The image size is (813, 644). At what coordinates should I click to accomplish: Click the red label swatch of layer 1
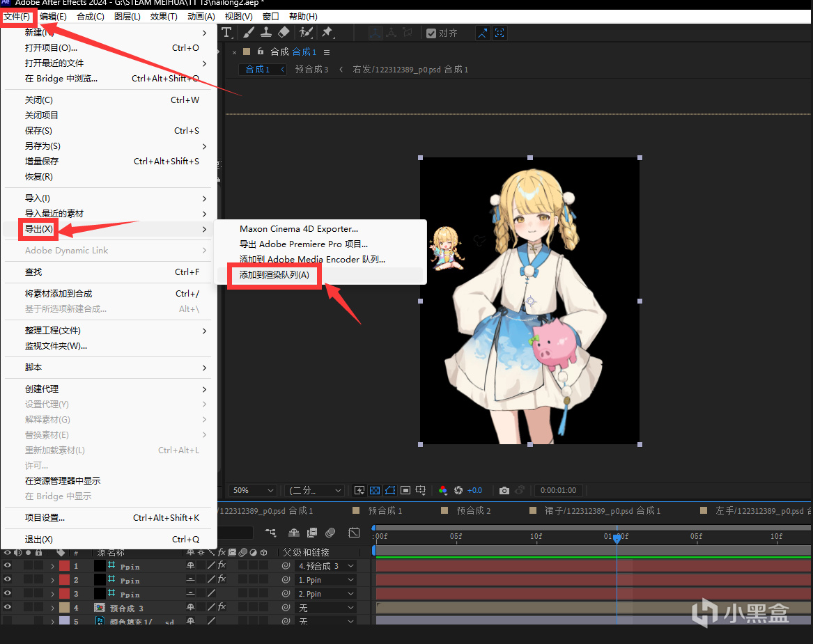(x=64, y=566)
